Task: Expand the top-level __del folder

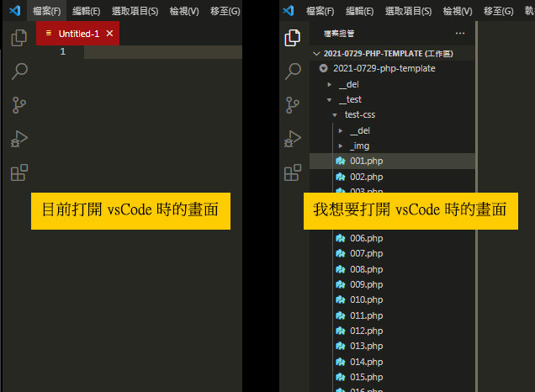Action: coord(392,84)
